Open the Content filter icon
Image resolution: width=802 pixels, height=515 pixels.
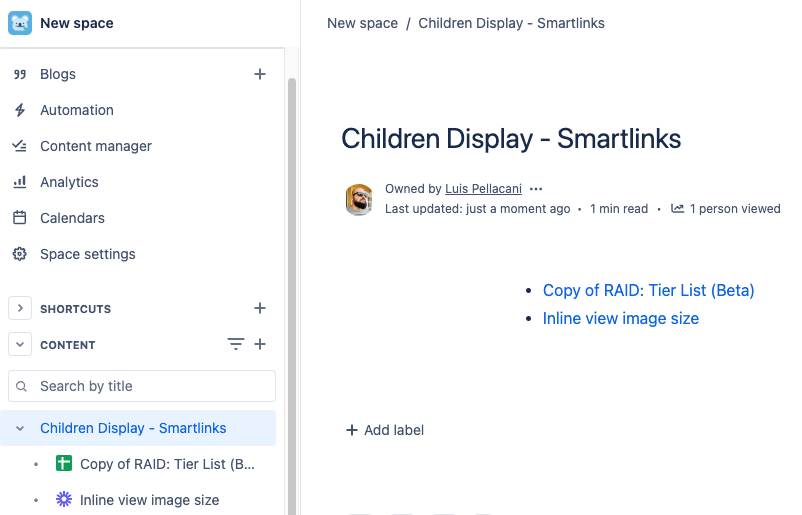[236, 344]
